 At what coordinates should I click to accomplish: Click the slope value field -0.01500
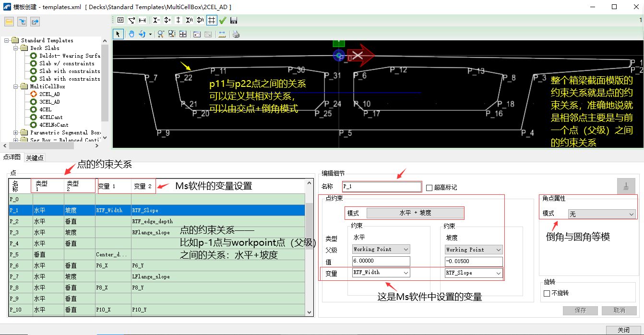coord(473,261)
